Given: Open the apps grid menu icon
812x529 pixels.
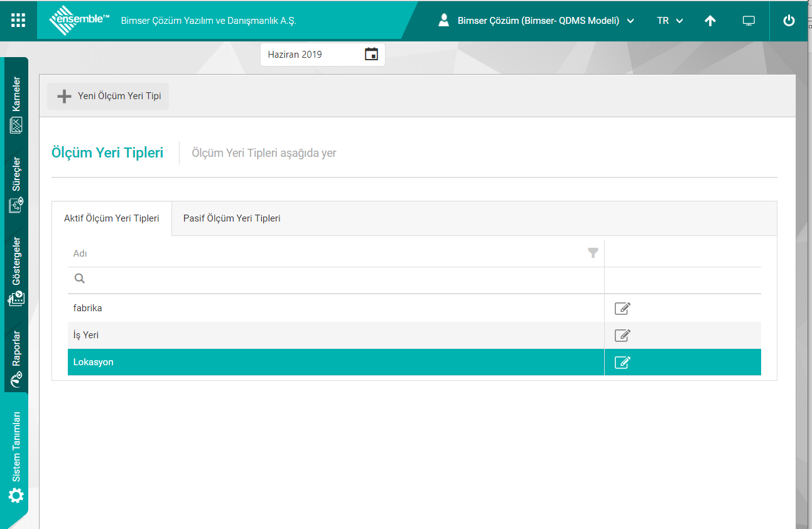Looking at the screenshot, I should point(18,20).
